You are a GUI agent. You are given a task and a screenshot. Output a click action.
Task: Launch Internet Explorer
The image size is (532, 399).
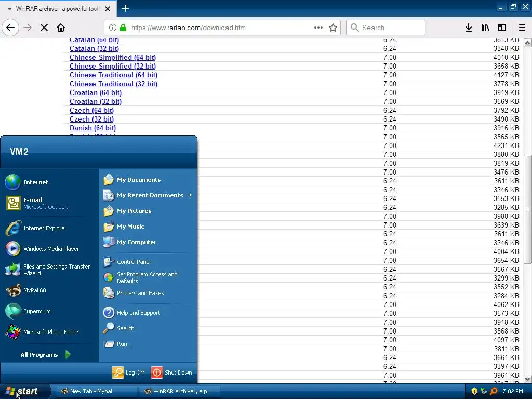click(x=49, y=228)
